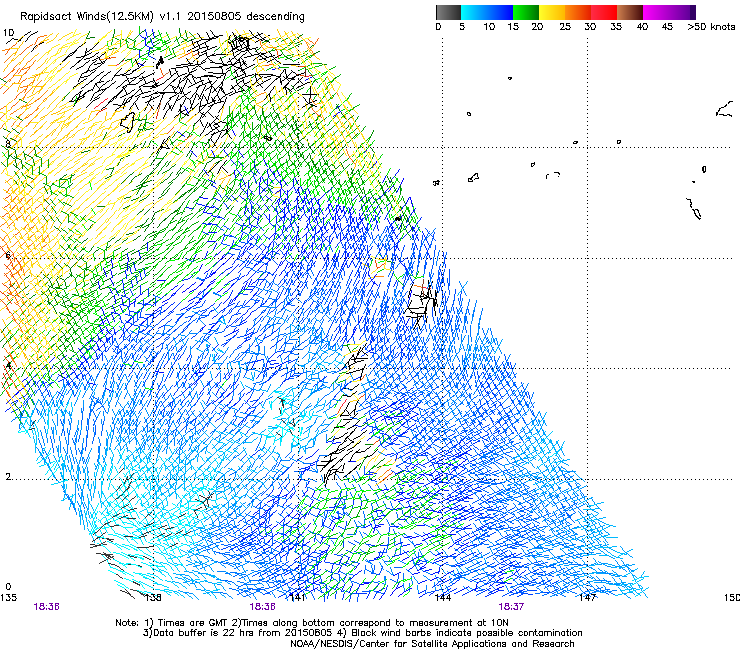Click the '30' label under the color legend
Viewport: 740px width, 650px height.
(x=590, y=27)
